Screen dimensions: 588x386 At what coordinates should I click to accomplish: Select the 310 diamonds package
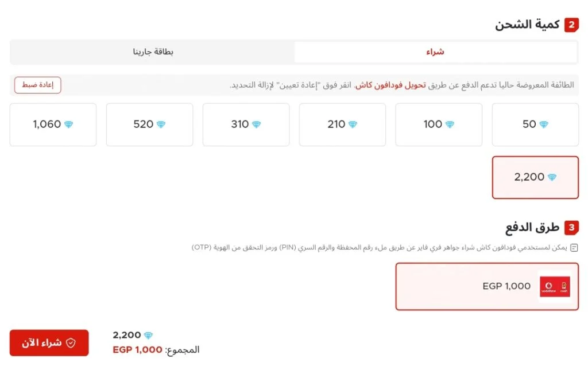246,124
